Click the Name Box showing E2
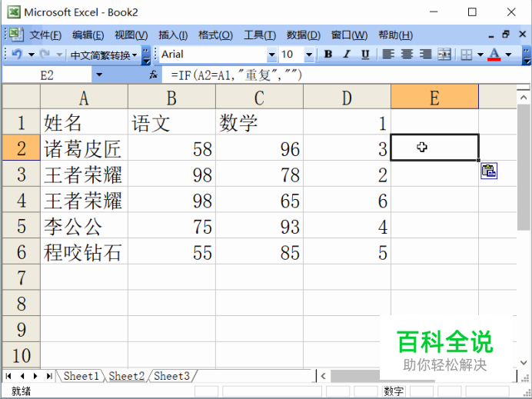This screenshot has width=532, height=399. (47, 75)
